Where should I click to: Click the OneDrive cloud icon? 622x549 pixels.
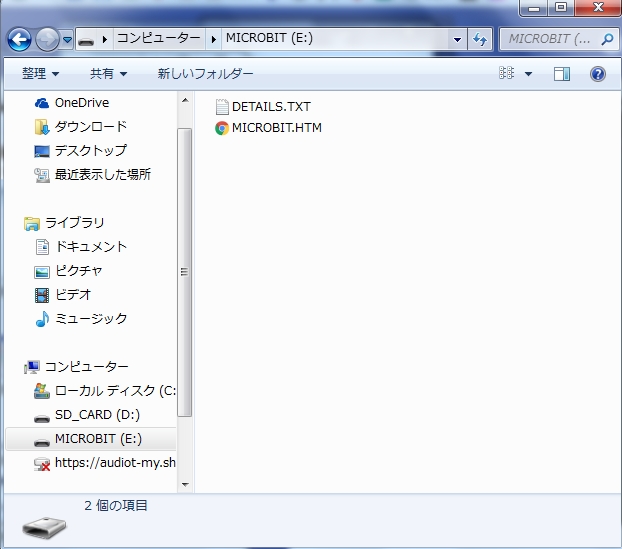point(42,104)
